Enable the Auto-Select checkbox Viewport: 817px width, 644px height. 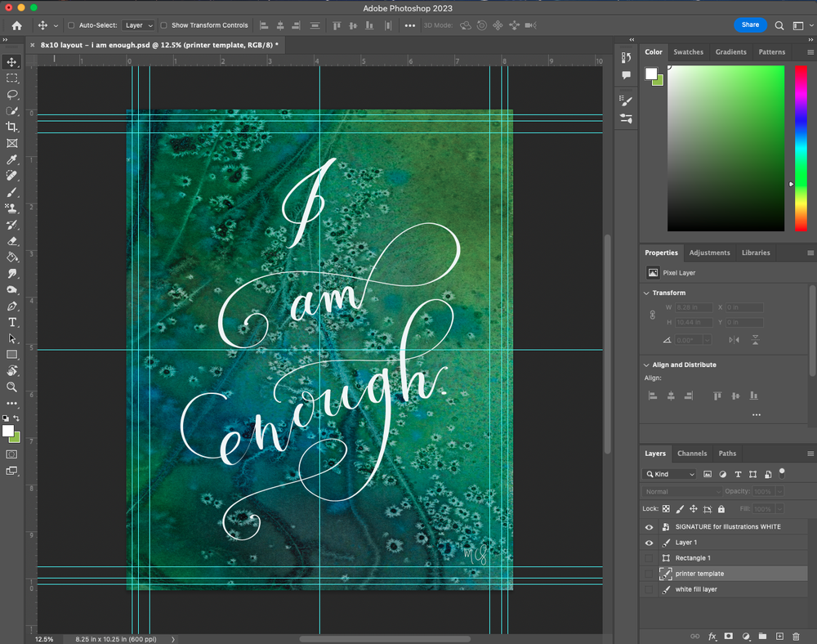click(x=71, y=25)
